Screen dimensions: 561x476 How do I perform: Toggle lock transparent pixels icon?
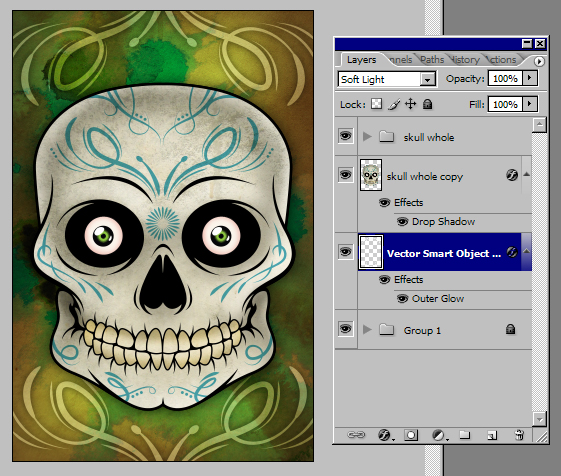tap(376, 104)
